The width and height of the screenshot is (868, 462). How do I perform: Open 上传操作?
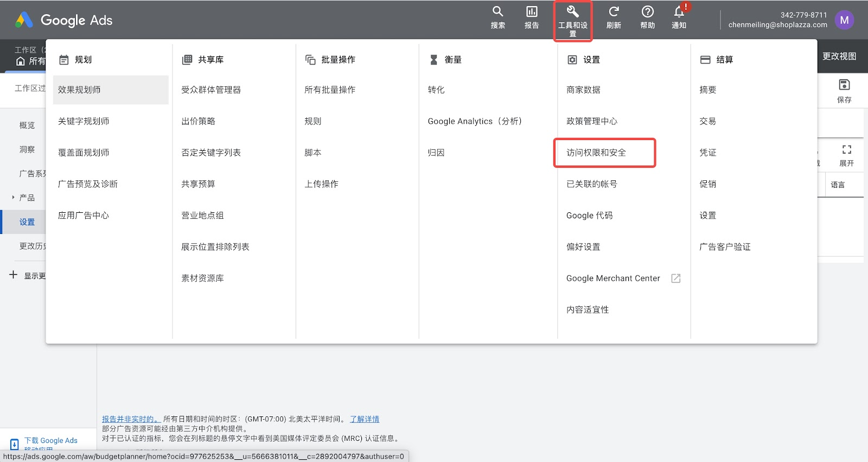(x=321, y=184)
